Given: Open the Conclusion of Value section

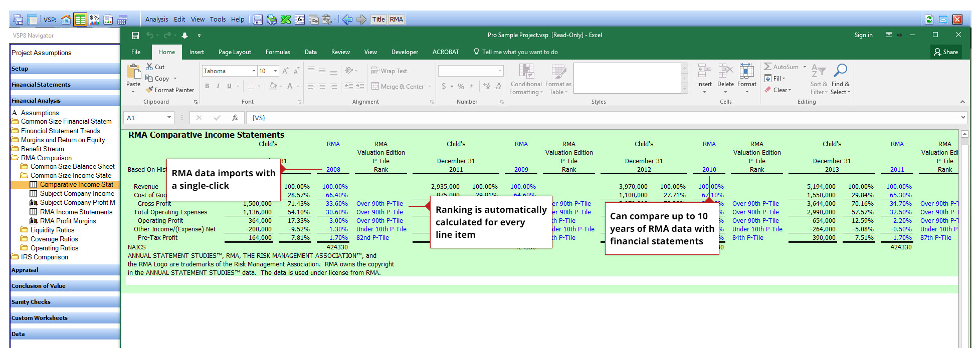Looking at the screenshot, I should click(x=65, y=286).
